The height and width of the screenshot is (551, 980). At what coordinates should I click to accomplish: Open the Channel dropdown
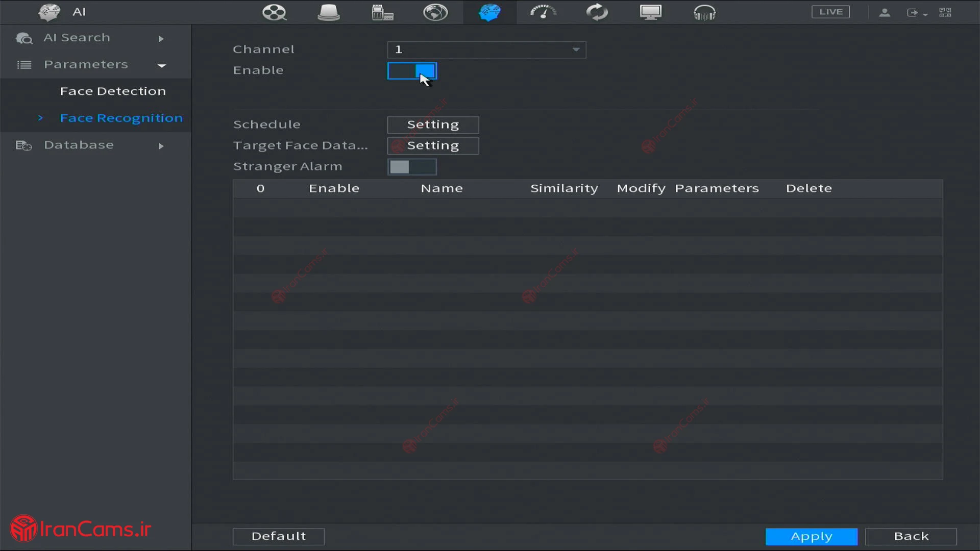click(x=486, y=49)
